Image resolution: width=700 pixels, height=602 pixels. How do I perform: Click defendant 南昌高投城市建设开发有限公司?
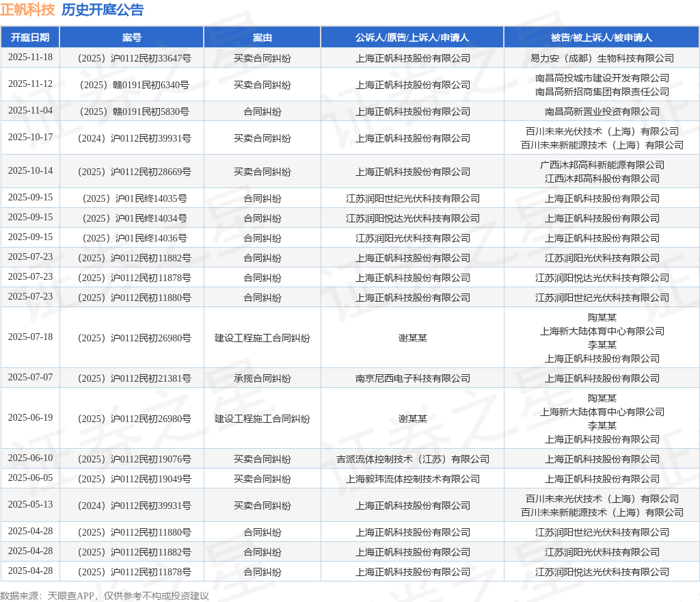point(602,78)
